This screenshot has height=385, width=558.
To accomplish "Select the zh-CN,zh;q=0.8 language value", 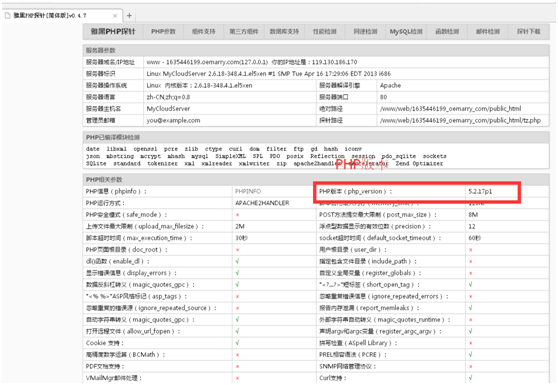I will [168, 97].
